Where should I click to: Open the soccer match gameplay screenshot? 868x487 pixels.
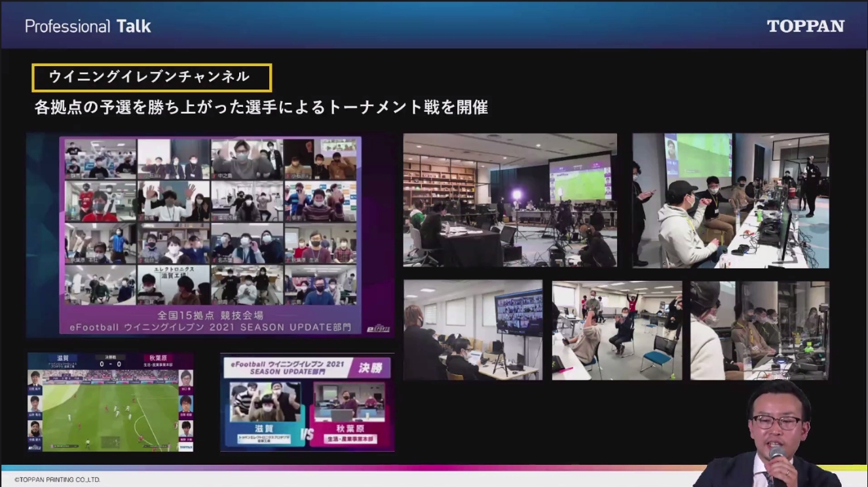(x=111, y=403)
